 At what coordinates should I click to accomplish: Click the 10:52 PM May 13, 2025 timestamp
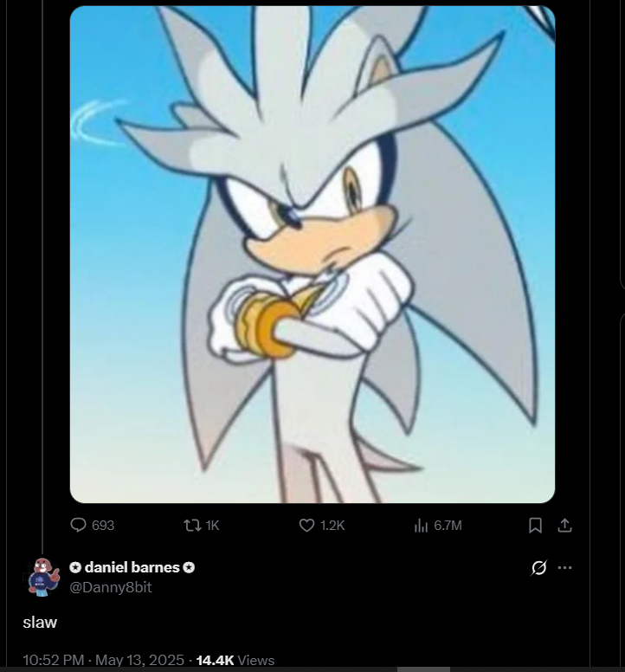103,660
